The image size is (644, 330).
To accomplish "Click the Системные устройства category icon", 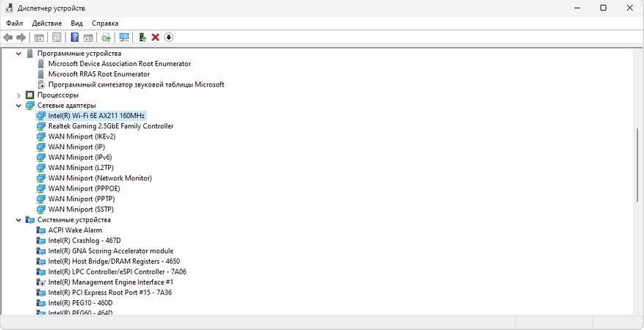I will pos(29,220).
